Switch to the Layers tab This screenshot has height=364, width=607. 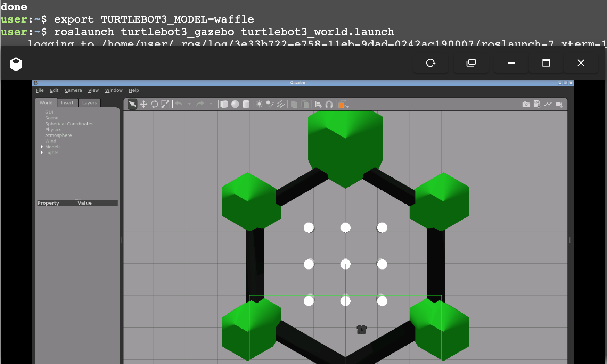click(x=89, y=102)
